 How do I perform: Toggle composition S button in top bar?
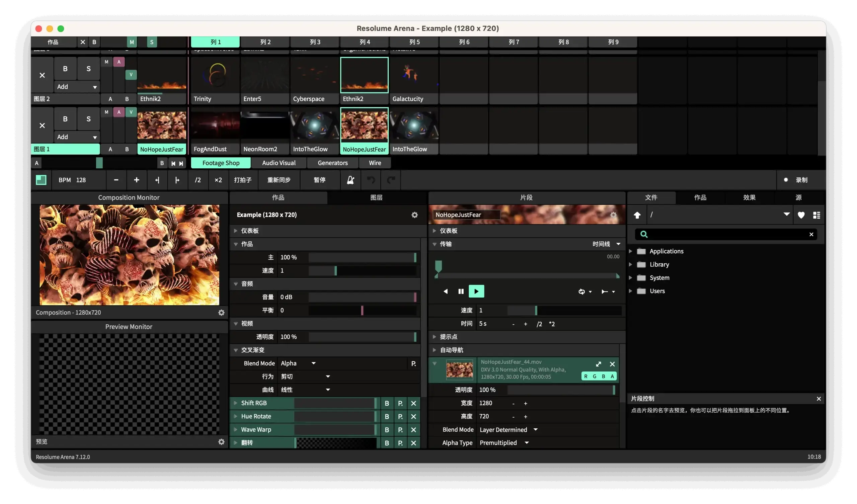(152, 42)
